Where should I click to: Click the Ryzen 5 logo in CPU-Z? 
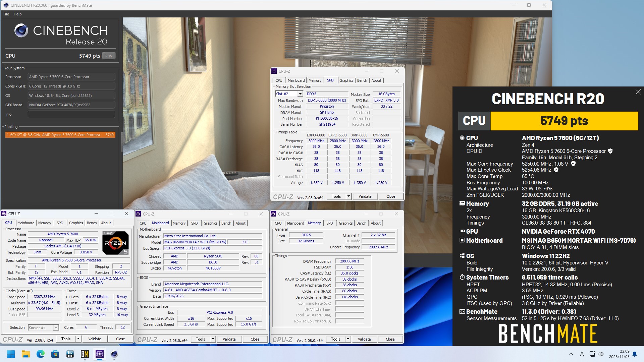[x=115, y=243]
